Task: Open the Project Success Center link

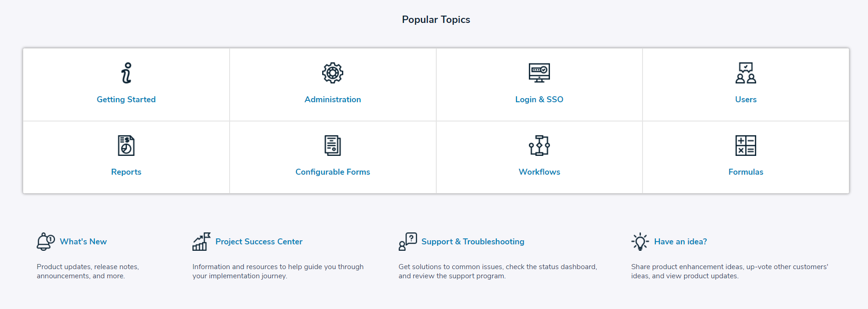Action: click(x=259, y=242)
